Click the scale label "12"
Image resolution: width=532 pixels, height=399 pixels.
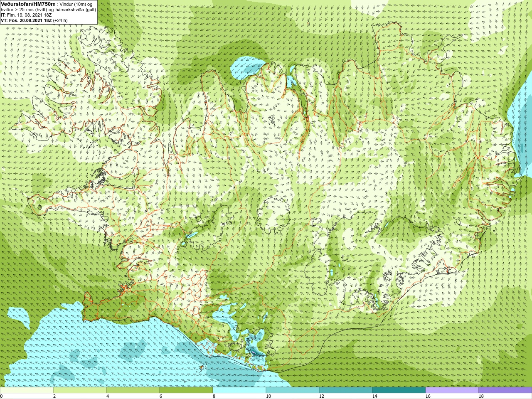pyautogui.click(x=321, y=396)
